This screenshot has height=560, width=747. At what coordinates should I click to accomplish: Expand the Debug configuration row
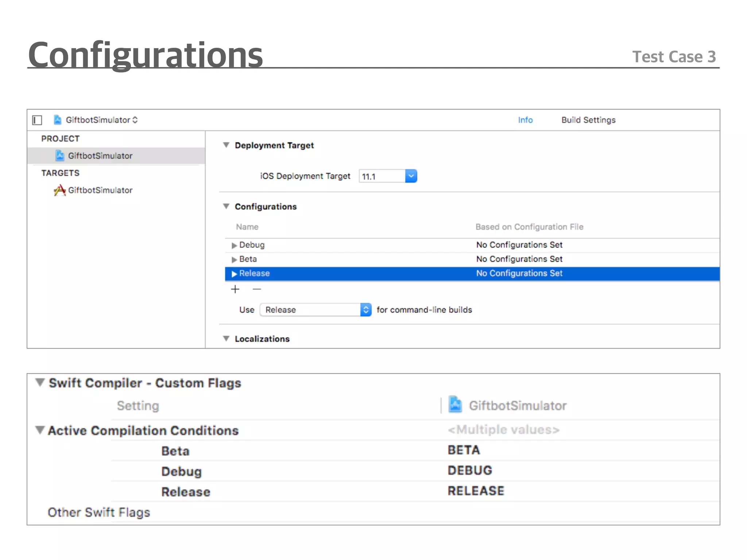[x=234, y=245]
